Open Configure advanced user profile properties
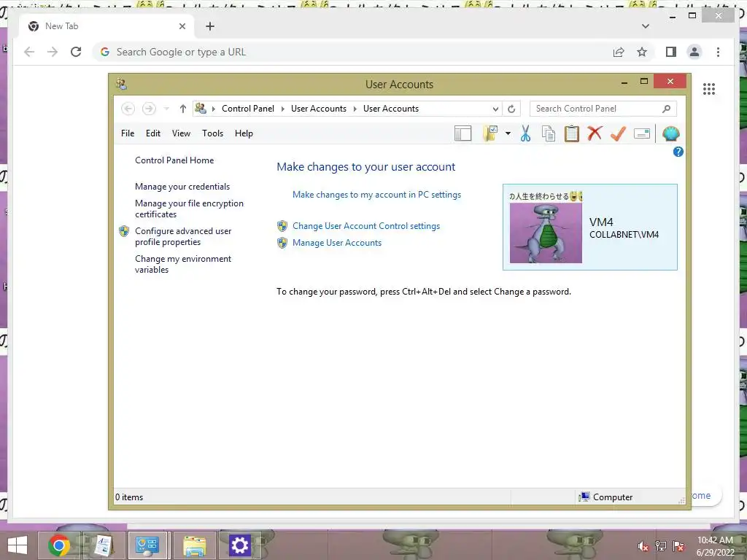 pyautogui.click(x=183, y=236)
